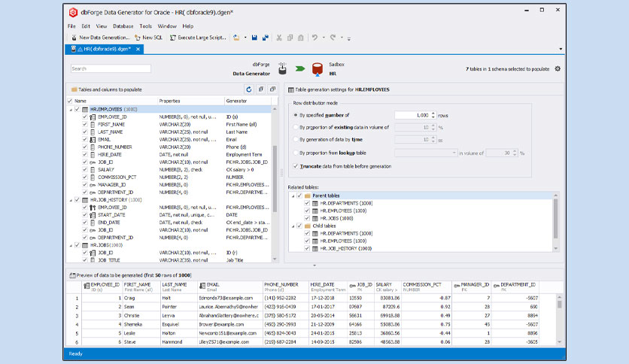Click the Related tables list scrollbar
This screenshot has width=629, height=364.
click(555, 219)
